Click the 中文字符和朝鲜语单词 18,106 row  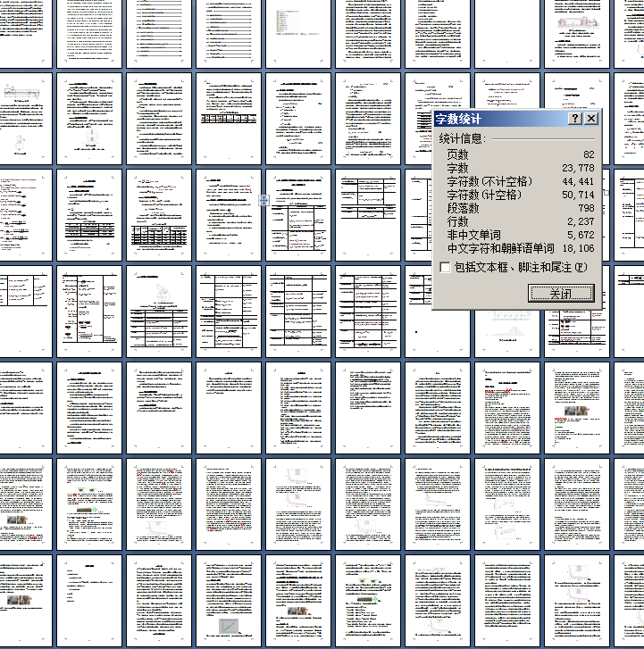(x=520, y=248)
